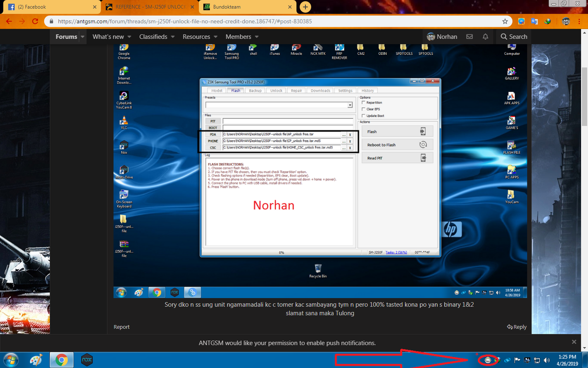Click Chrome's forward arrow
This screenshot has height=368, width=588.
(22, 21)
